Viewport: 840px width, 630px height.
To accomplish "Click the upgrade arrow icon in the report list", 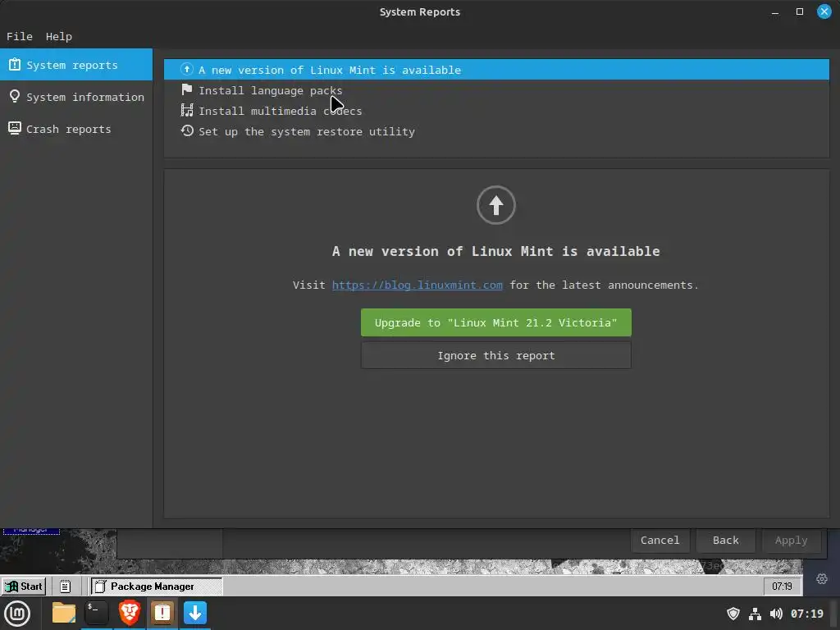I will (x=186, y=69).
